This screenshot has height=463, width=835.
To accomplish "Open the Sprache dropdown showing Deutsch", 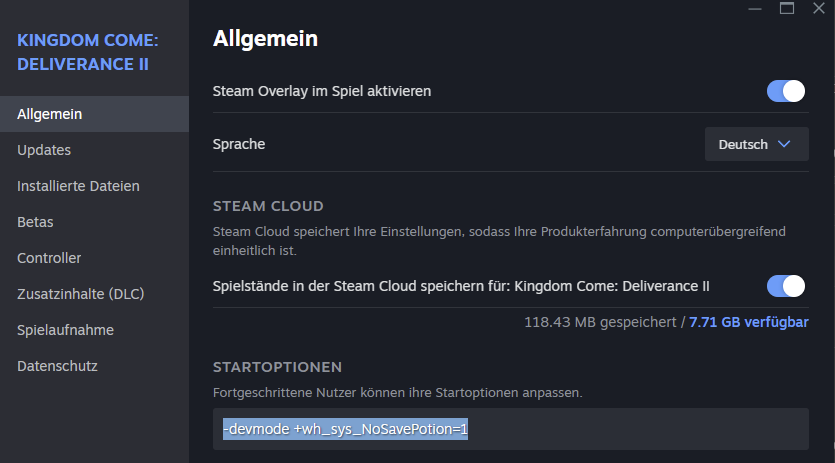I will point(756,144).
